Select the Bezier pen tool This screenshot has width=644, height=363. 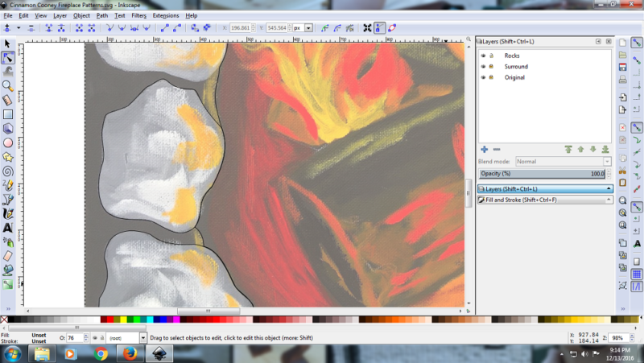point(7,199)
